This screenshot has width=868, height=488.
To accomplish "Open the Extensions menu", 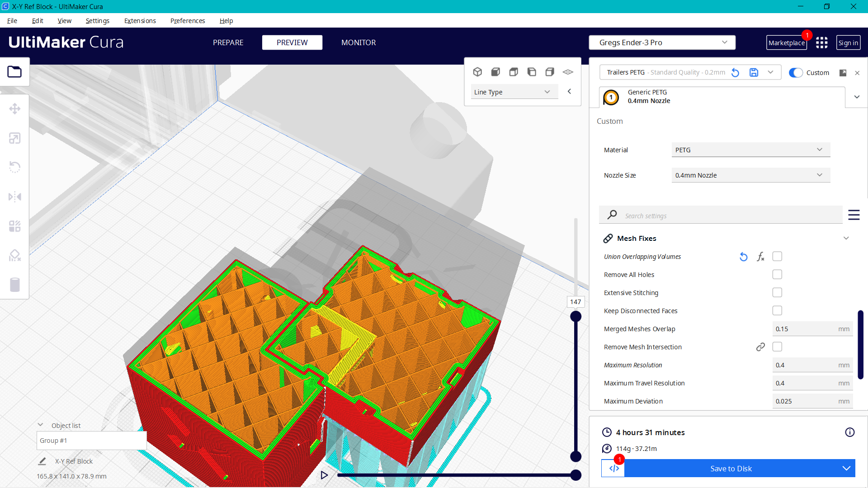I will [x=140, y=21].
